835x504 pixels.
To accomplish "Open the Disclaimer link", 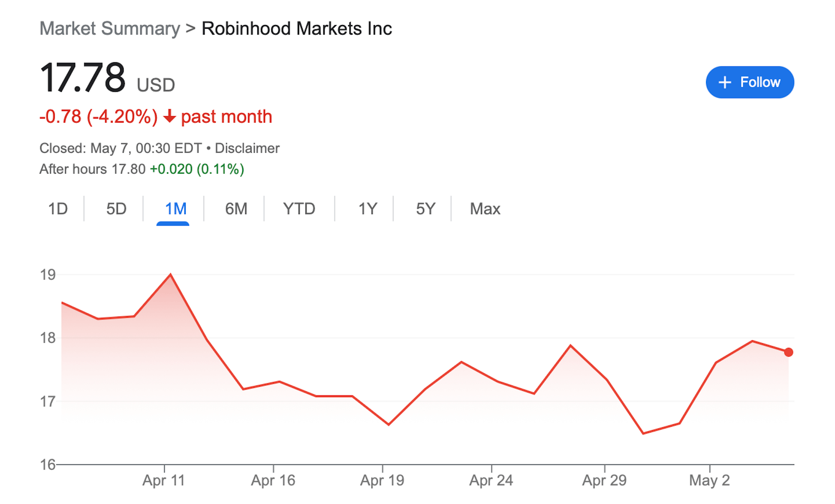I will pos(247,148).
